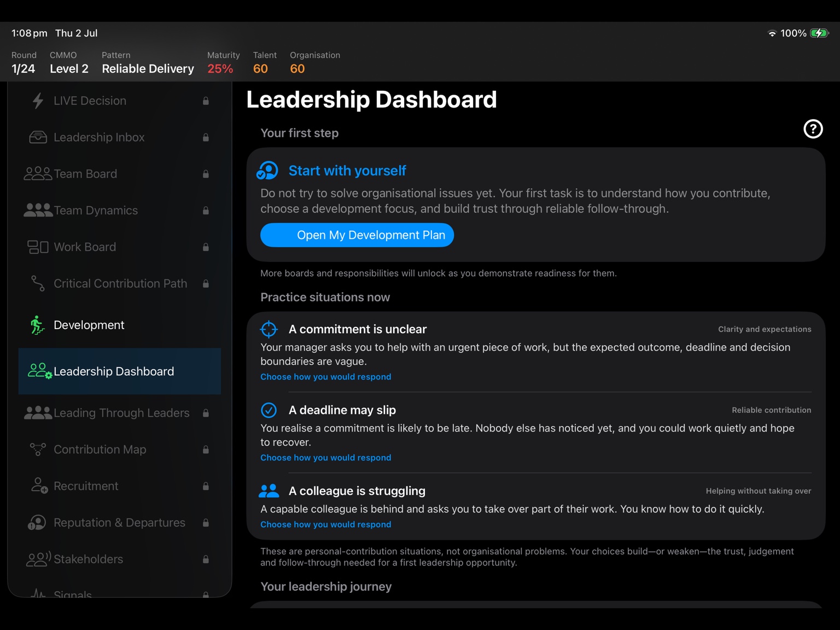Click the Recruitment add-person icon
The width and height of the screenshot is (840, 630).
pos(39,486)
